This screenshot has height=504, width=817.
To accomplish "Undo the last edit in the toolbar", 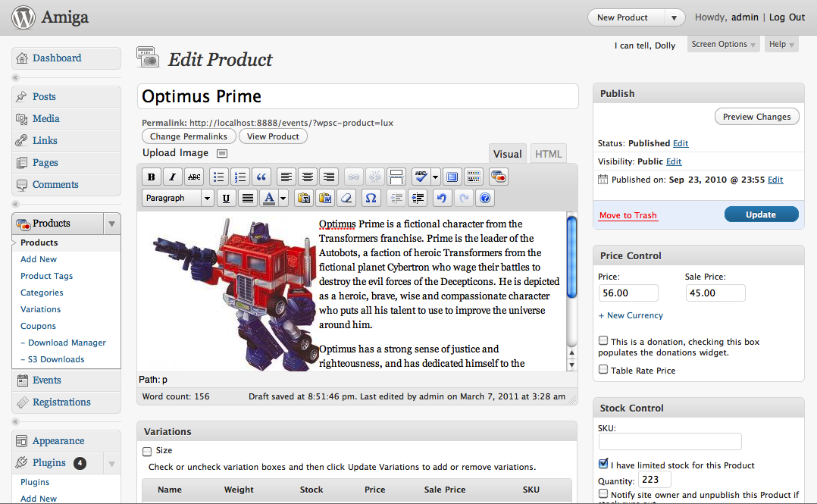I will [x=442, y=198].
